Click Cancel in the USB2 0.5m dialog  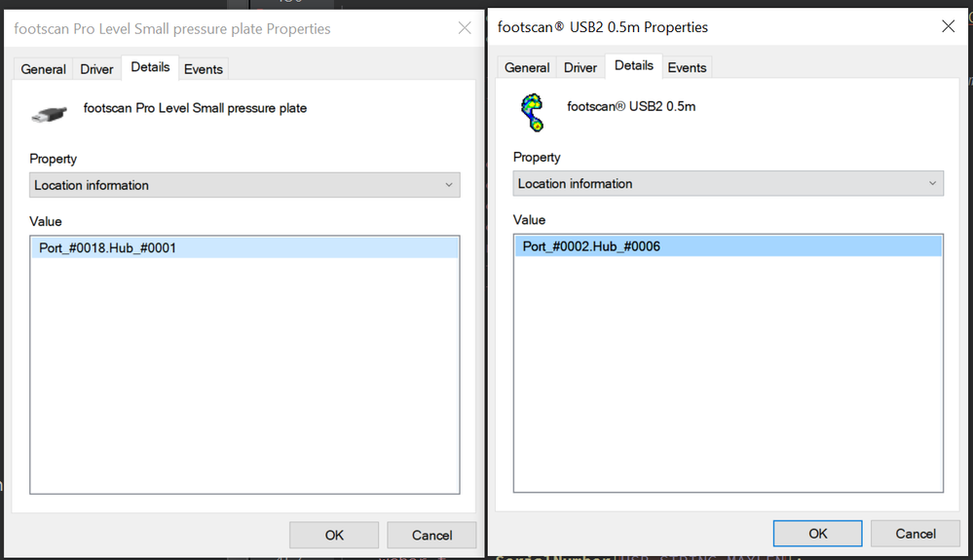[916, 533]
